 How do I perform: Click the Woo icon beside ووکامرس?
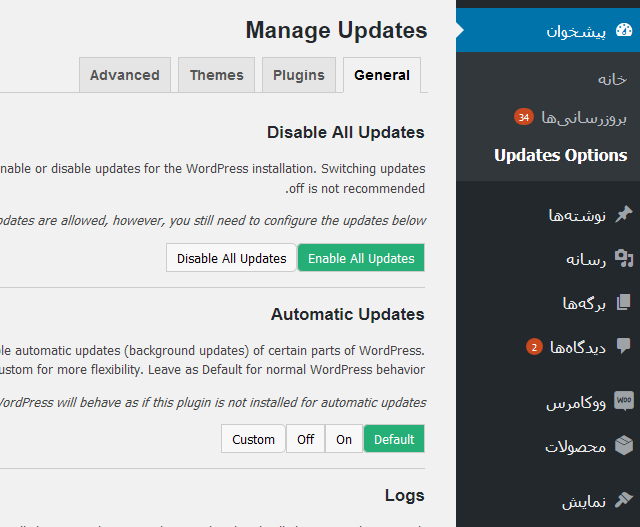click(624, 400)
